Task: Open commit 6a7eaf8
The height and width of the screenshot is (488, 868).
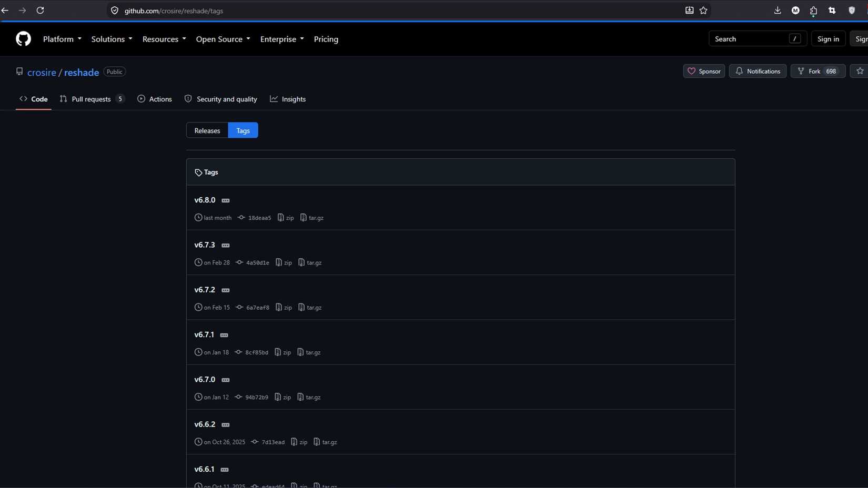Action: 253,308
